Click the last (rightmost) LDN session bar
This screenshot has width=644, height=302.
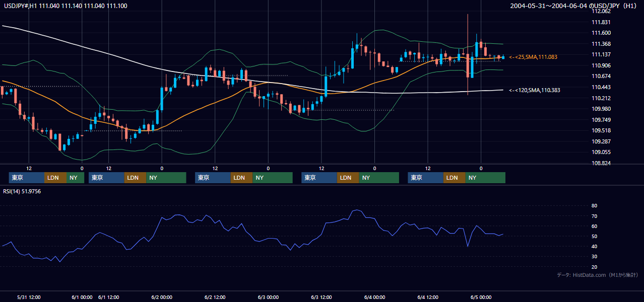click(455, 178)
